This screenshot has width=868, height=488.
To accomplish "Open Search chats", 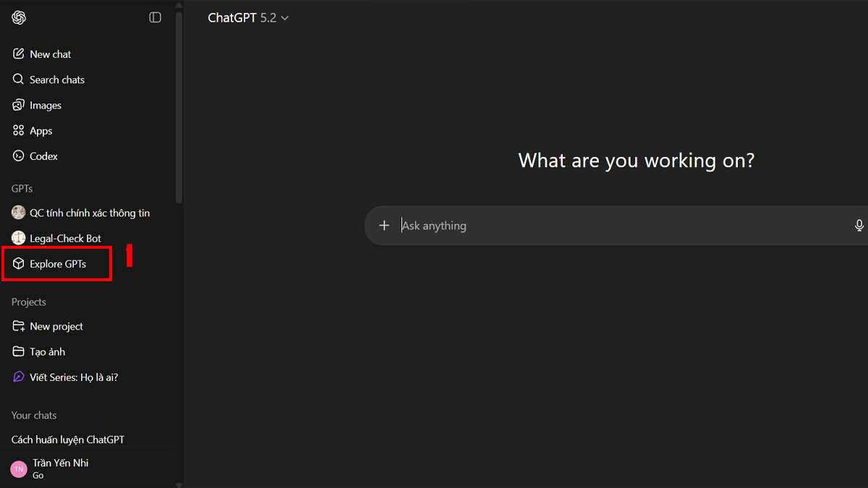I will coord(56,80).
